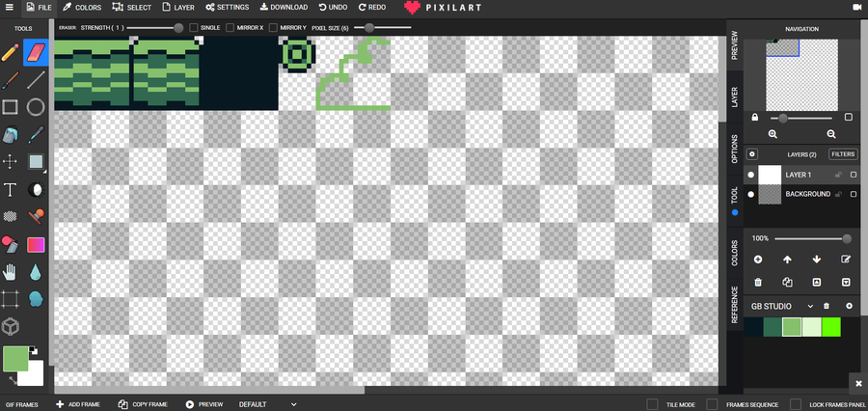Click the camera icon in top-right corner
The image size is (868, 411).
coord(857,7)
